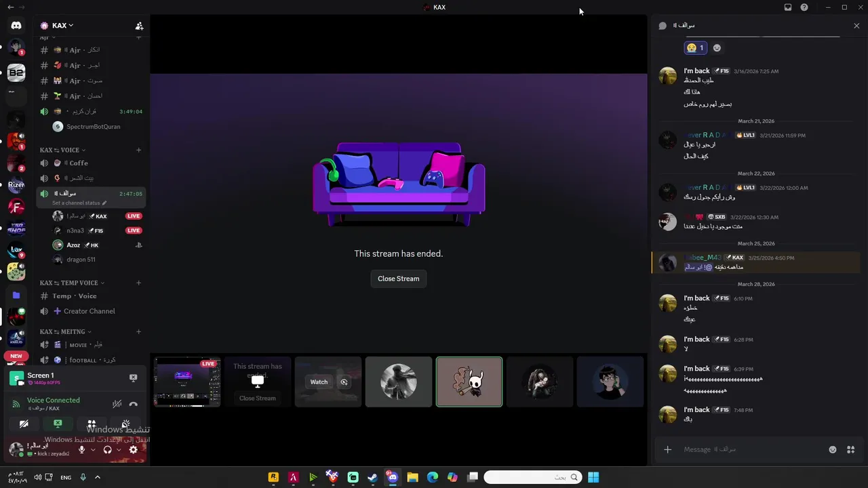Open the activities launcher
868x488 pixels.
[x=92, y=424]
